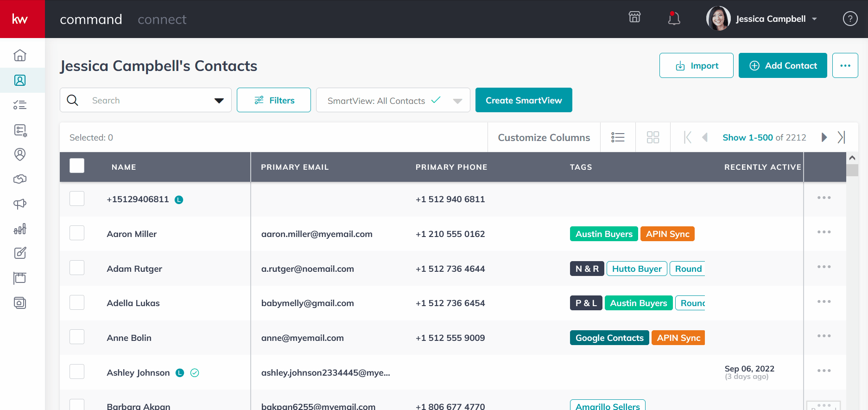
Task: Sort by PRIMARY EMAIL column header
Action: pos(295,167)
